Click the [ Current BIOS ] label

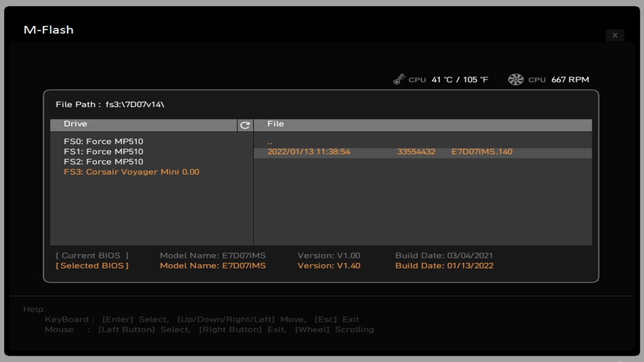[x=92, y=256]
